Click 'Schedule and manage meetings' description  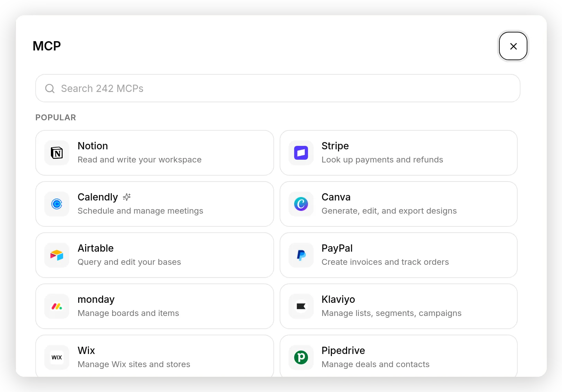(140, 211)
